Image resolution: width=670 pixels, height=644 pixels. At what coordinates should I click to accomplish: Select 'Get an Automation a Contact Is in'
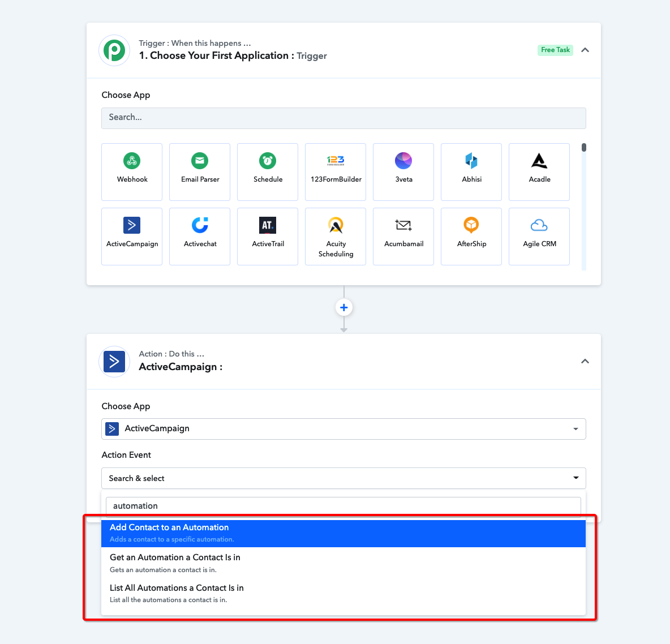(x=343, y=563)
